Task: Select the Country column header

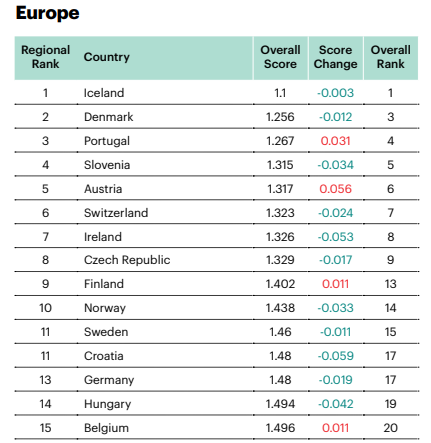Action: tap(107, 57)
